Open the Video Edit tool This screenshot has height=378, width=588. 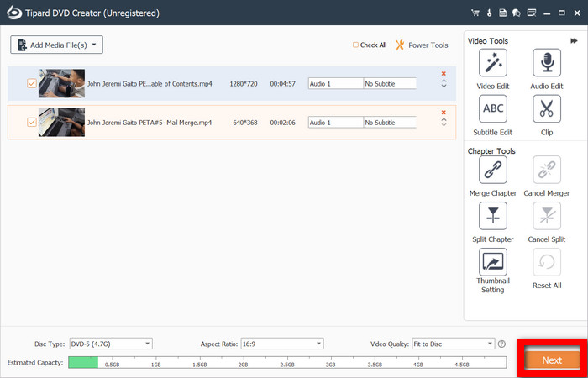point(493,63)
